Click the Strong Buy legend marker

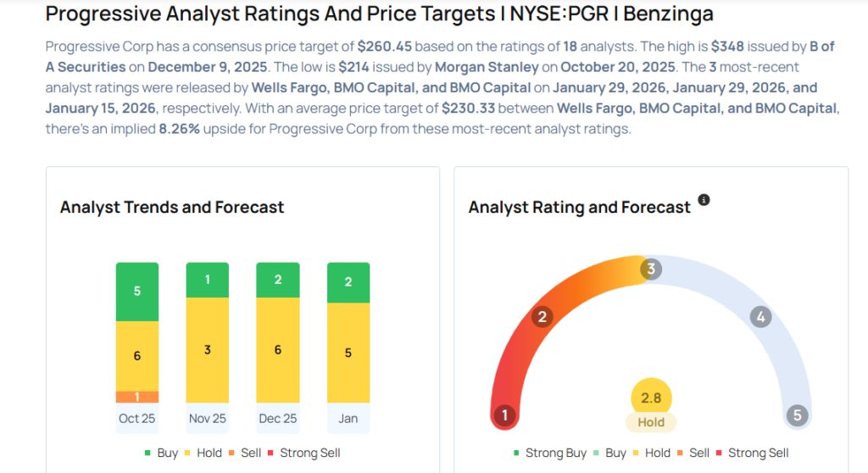[516, 453]
